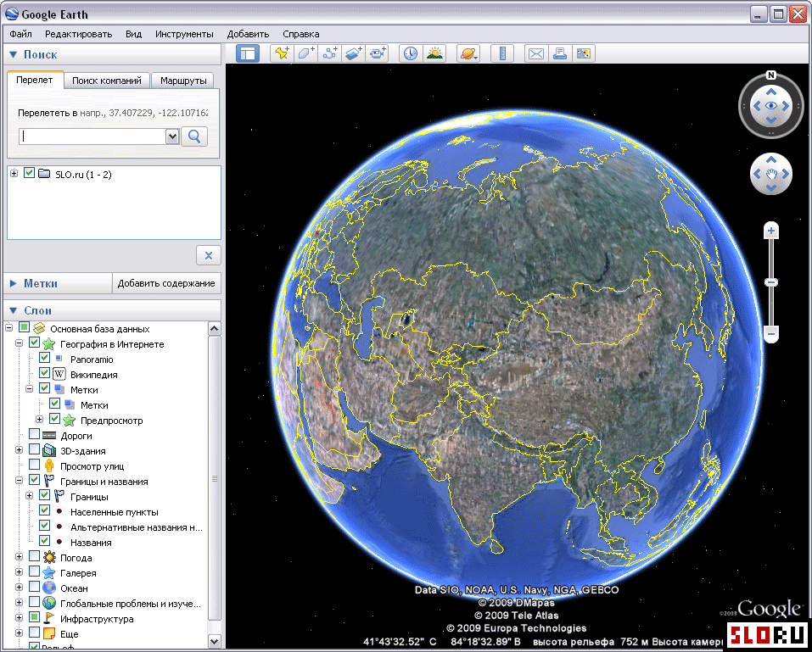Uncheck the Panoramio layer

click(x=44, y=358)
